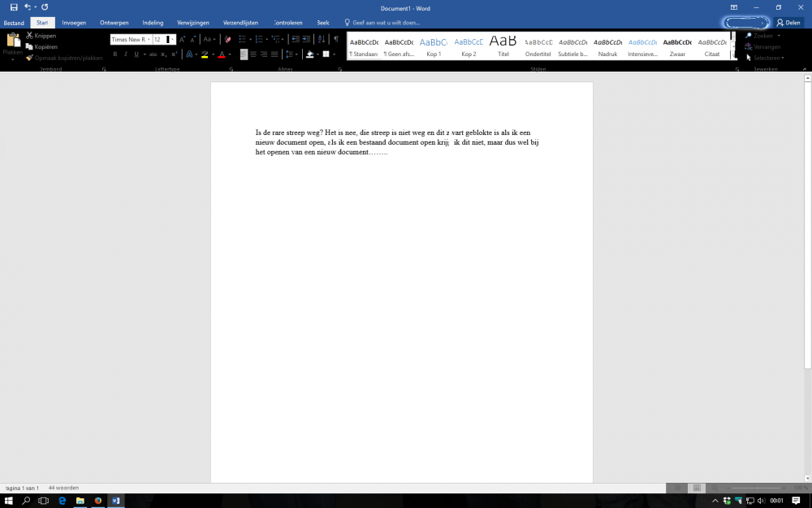Open the tekstkleur dropdown arrow
Screen dimensions: 812x508
click(x=231, y=54)
